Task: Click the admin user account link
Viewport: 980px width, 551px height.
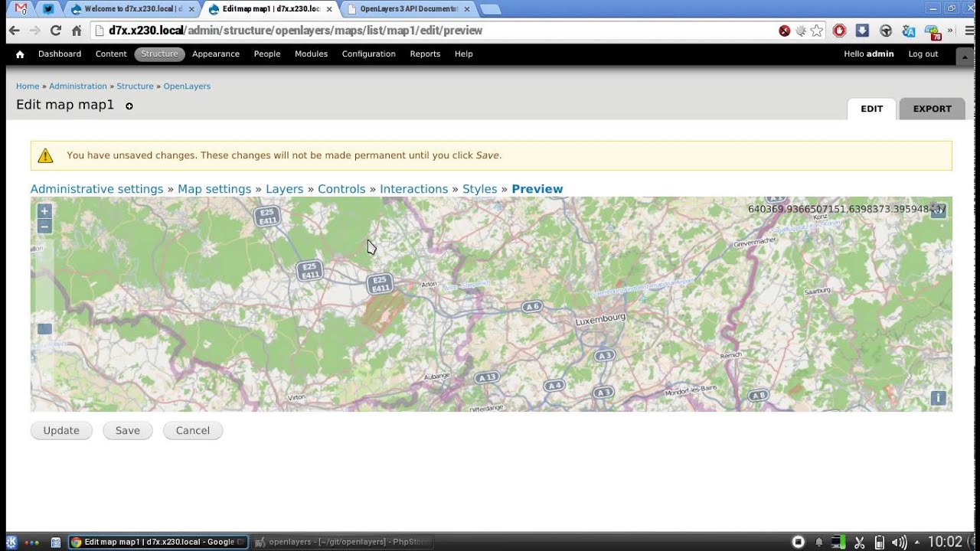Action: click(x=869, y=54)
